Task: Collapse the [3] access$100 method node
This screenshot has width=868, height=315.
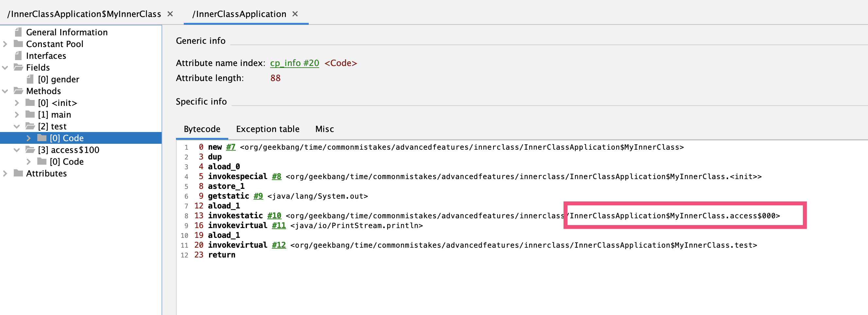Action: pos(17,150)
